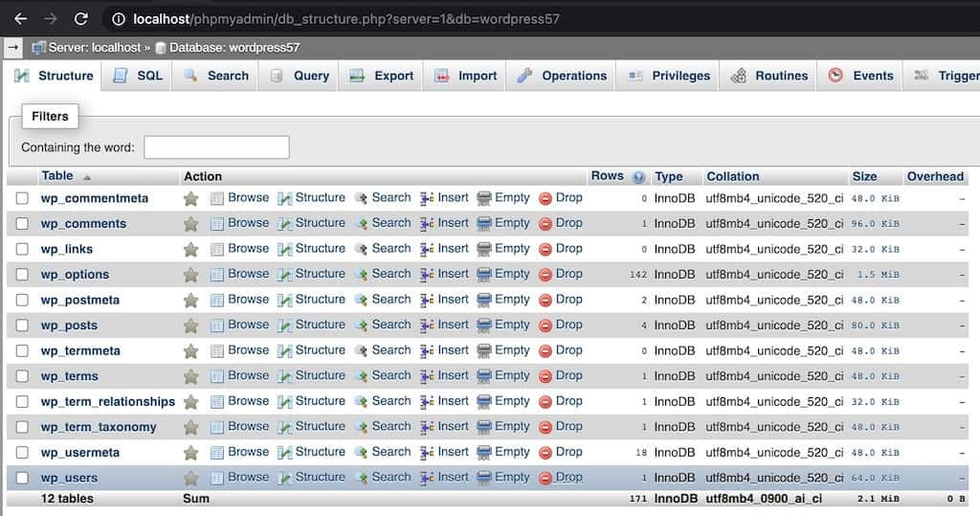
Task: Click Database: wordpress57 breadcrumb link
Action: (234, 48)
